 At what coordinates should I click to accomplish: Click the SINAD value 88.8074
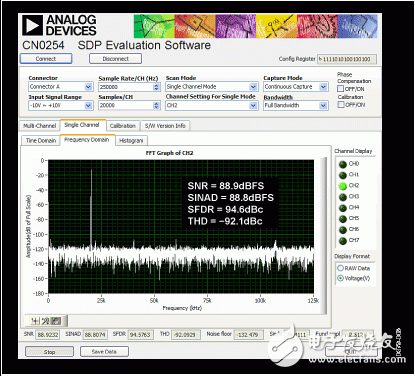[x=95, y=334]
